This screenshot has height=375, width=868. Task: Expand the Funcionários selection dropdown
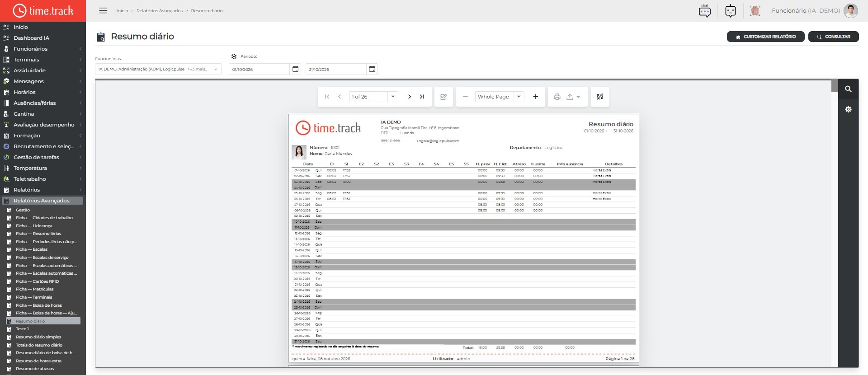point(158,69)
